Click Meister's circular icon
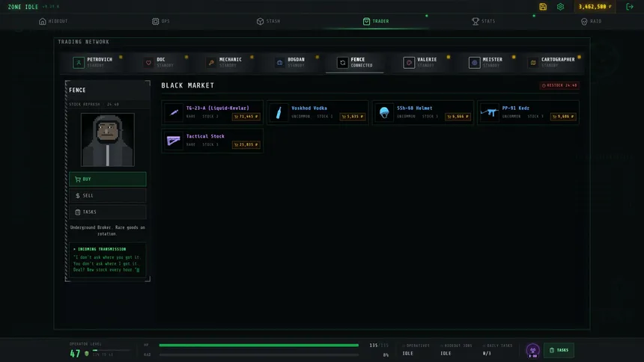 (474, 63)
